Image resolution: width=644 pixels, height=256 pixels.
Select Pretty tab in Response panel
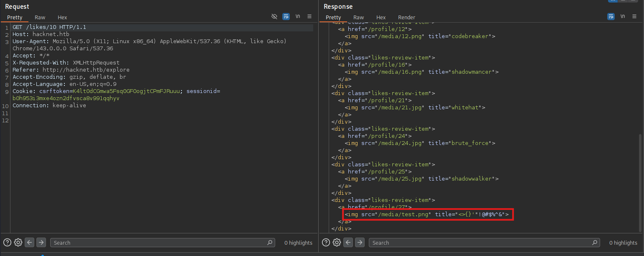pyautogui.click(x=333, y=18)
